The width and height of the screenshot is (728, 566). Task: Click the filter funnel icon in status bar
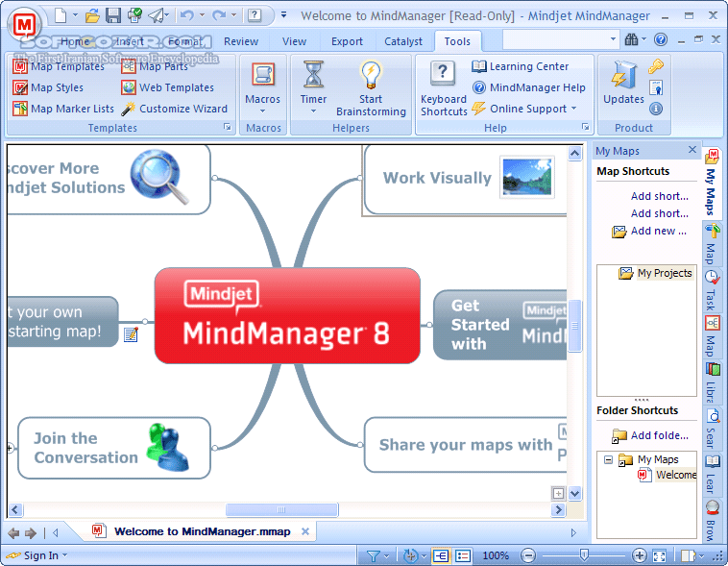(373, 555)
